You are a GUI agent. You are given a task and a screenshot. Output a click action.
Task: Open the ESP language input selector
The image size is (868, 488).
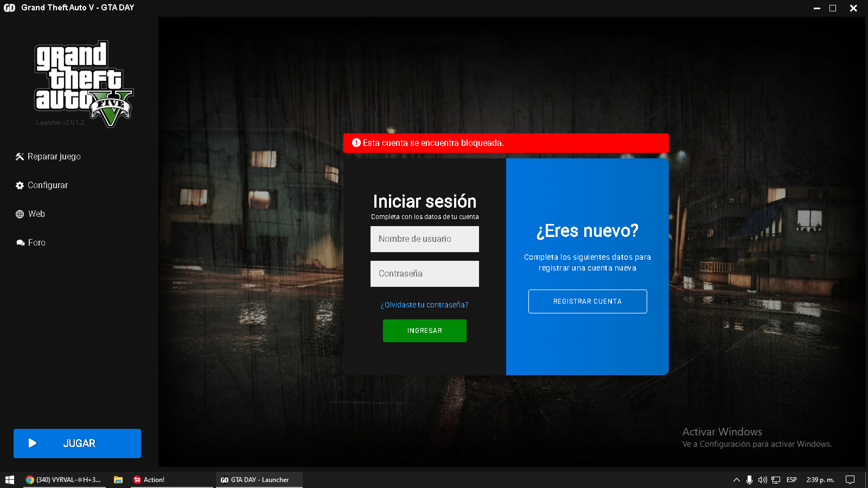(792, 480)
